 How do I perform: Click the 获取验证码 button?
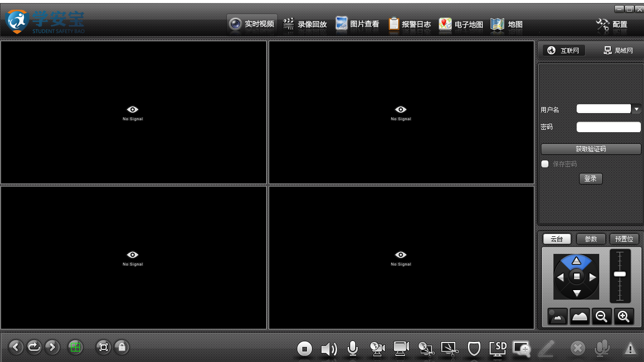pyautogui.click(x=591, y=149)
